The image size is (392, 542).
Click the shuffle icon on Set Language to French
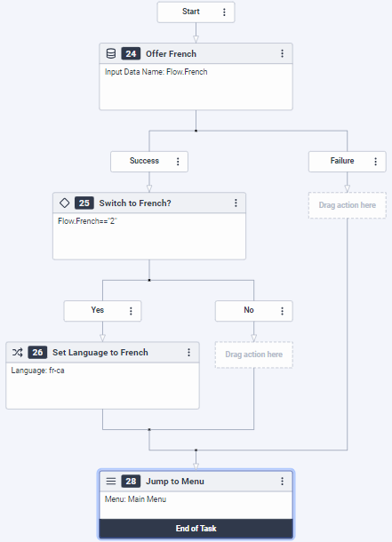coord(18,352)
